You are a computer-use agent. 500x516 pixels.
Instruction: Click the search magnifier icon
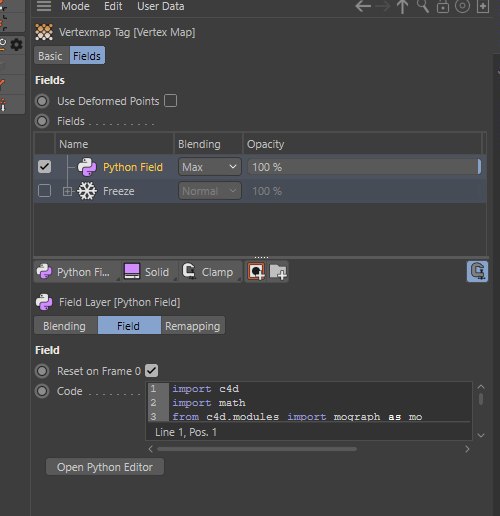point(423,6)
